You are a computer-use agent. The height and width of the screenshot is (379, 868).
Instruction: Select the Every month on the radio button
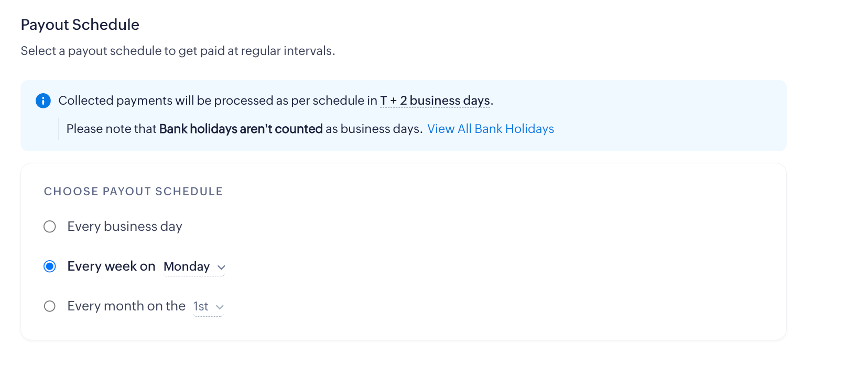tap(50, 306)
